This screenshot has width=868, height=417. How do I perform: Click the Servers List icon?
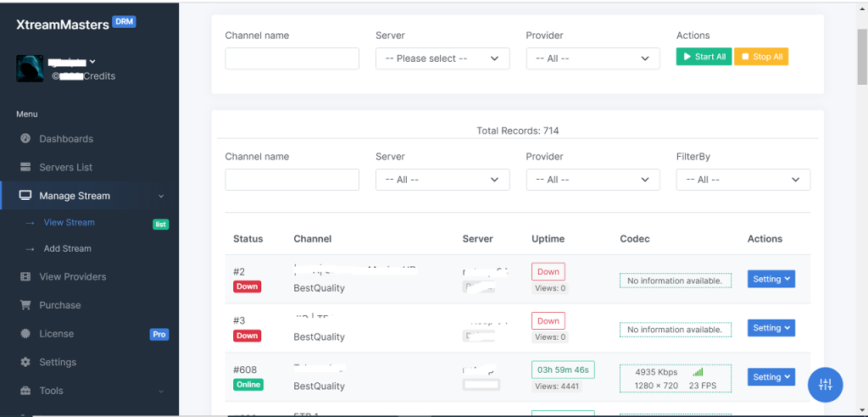[x=25, y=168]
